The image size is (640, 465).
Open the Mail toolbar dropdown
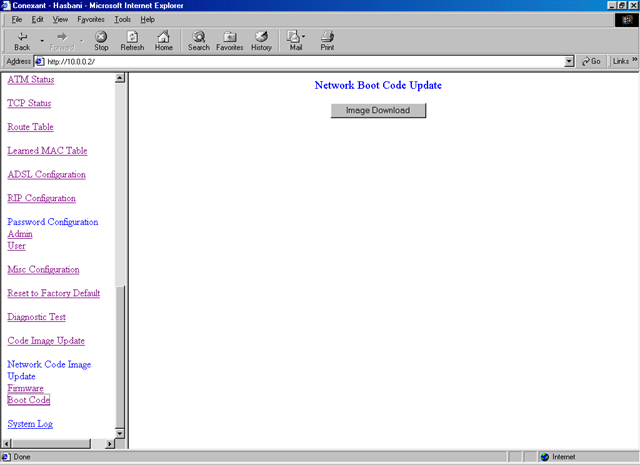point(304,38)
